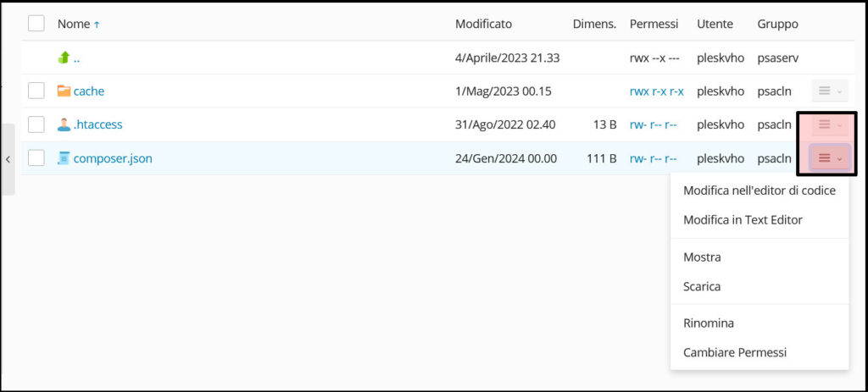Click the composer.json file icon

coord(64,157)
